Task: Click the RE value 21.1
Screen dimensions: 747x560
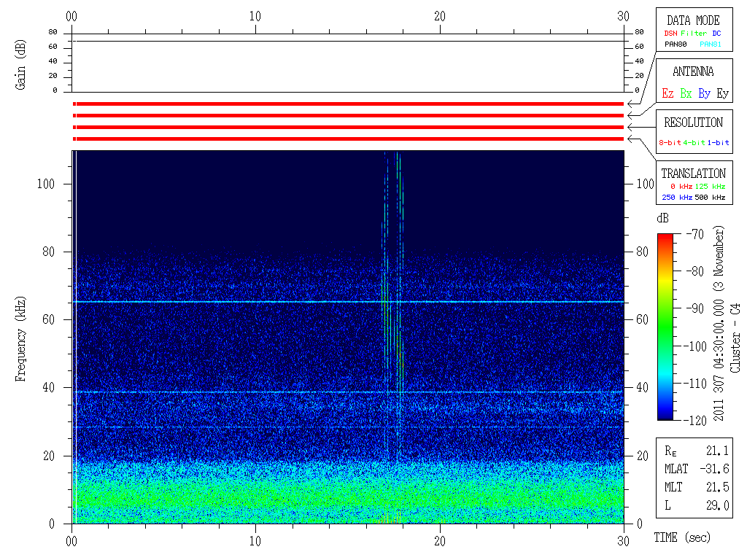Action: tap(718, 451)
